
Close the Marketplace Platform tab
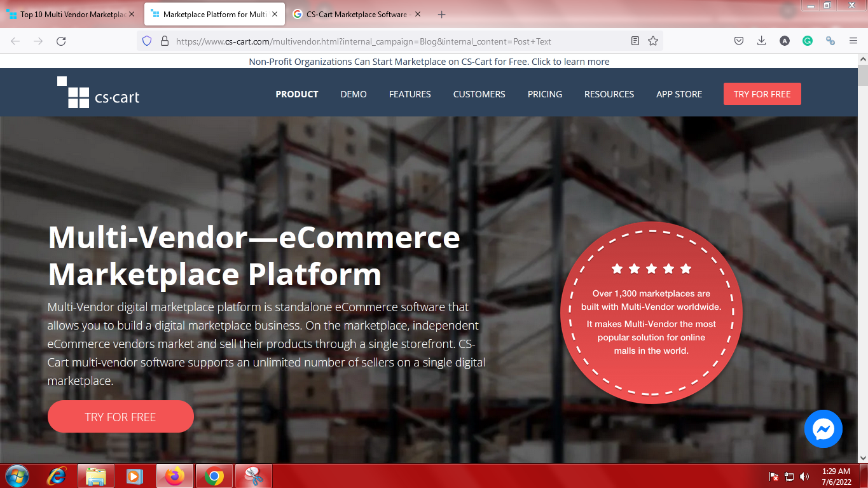[x=275, y=14]
